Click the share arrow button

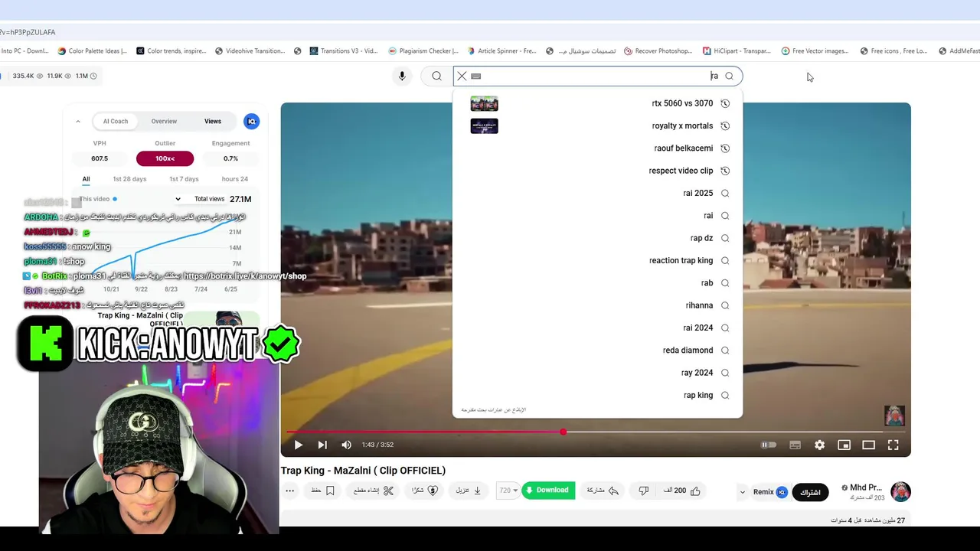[x=603, y=491]
